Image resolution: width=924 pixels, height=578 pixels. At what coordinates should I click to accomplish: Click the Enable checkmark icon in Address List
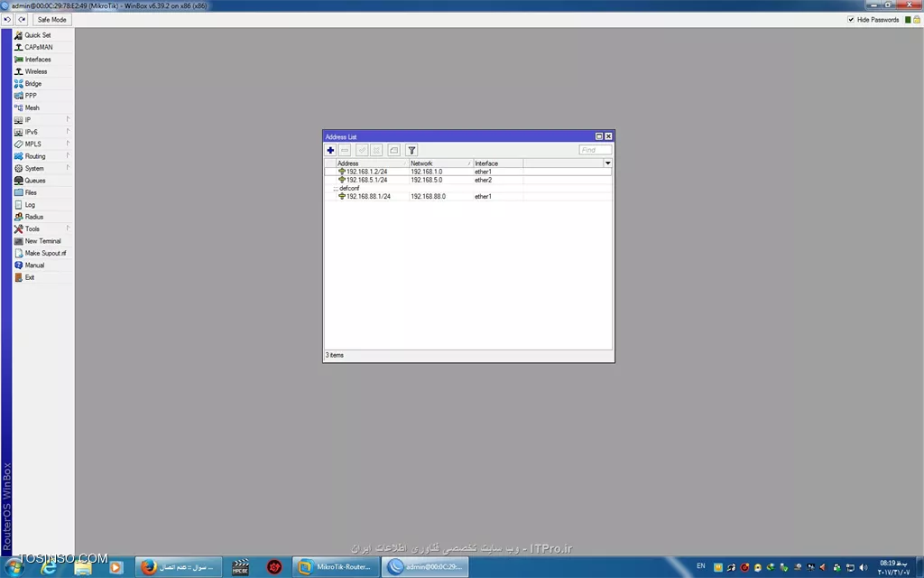coord(362,150)
